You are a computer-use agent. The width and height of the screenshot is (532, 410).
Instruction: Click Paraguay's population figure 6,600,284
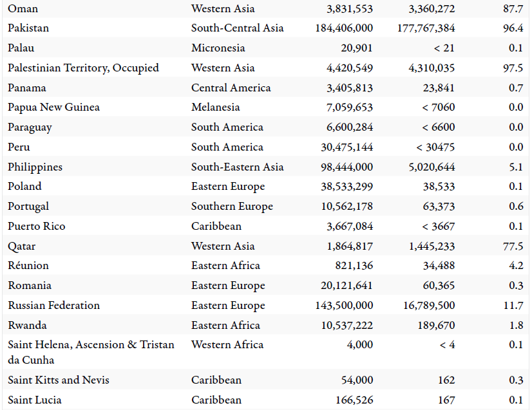coord(347,127)
